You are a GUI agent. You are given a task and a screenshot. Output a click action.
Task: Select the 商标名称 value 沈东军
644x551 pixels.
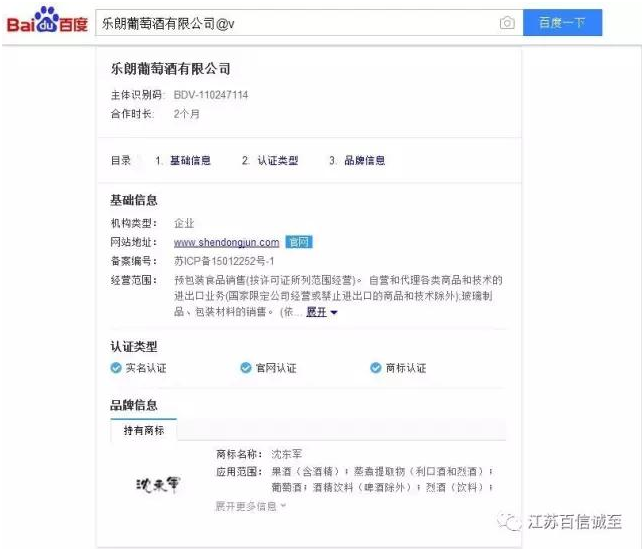tap(286, 454)
